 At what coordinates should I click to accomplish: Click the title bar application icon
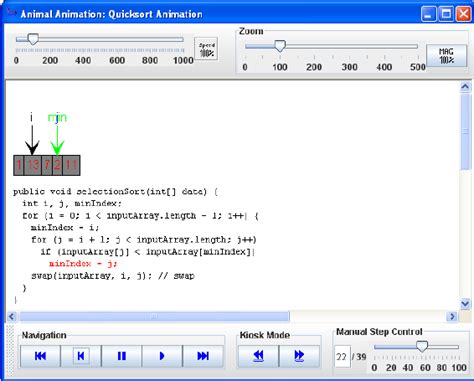pos(12,13)
